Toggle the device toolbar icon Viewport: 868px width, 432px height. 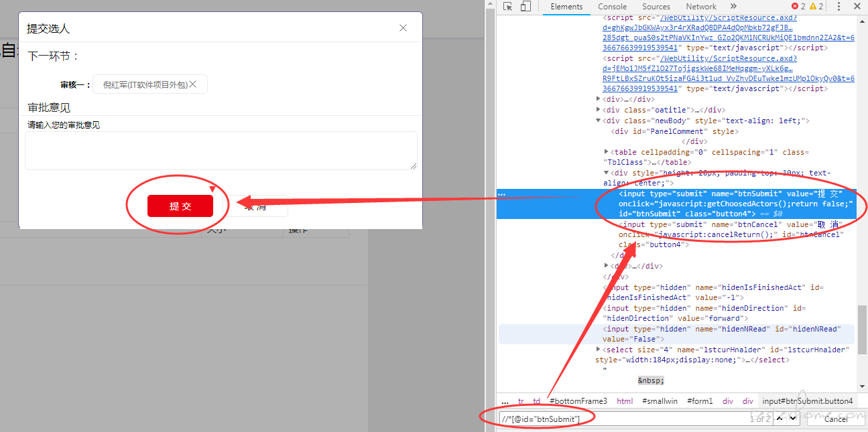pyautogui.click(x=525, y=7)
